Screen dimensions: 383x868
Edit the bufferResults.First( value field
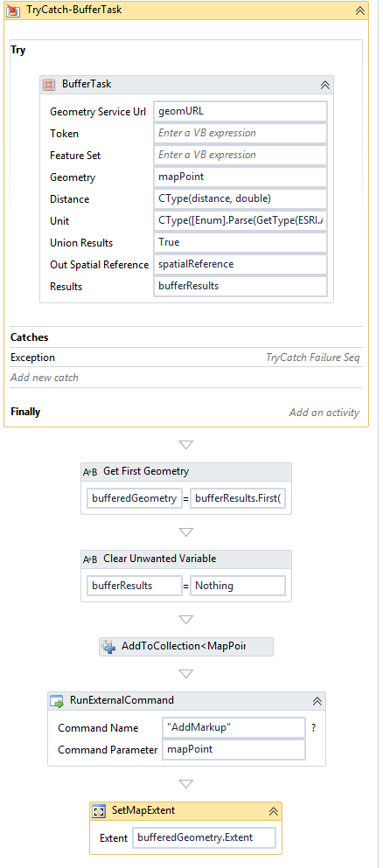tap(238, 498)
